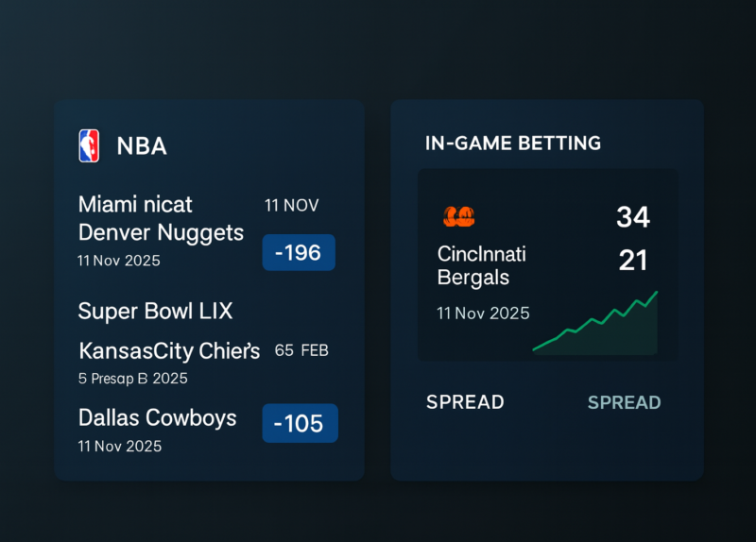The height and width of the screenshot is (542, 756).
Task: Click the 65 FEB date label
Action: tap(301, 351)
